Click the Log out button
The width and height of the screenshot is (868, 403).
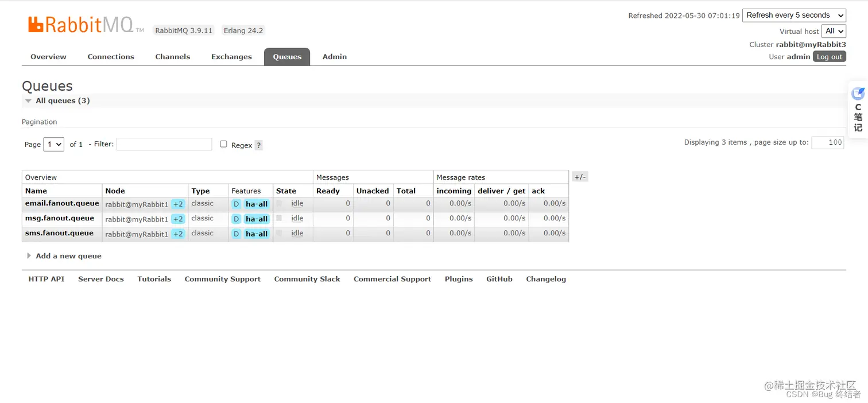click(x=830, y=57)
